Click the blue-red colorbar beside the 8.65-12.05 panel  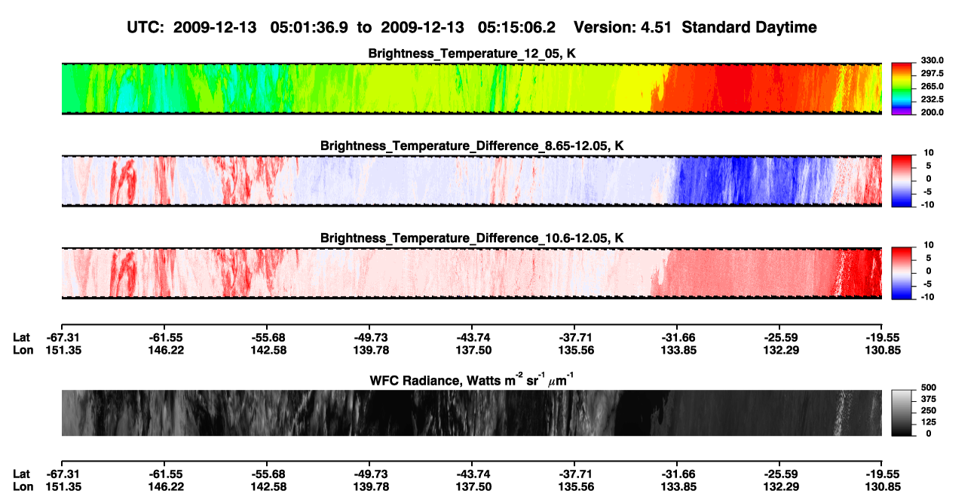coord(902,180)
